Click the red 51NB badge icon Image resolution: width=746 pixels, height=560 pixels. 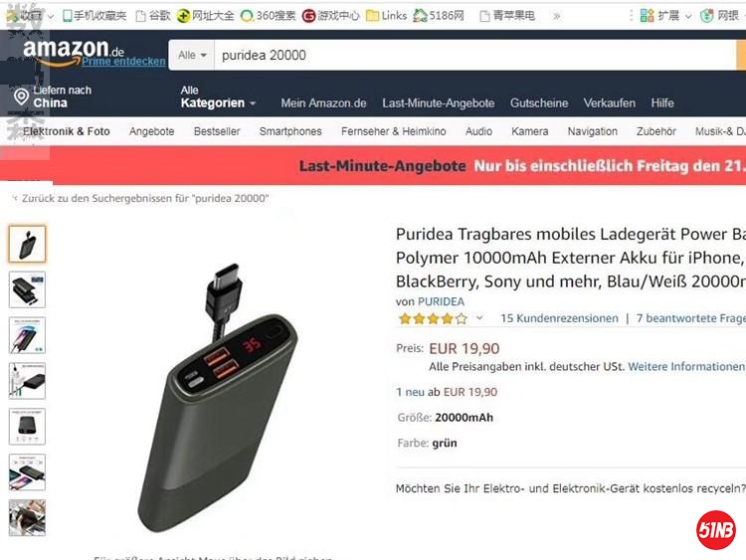(x=715, y=529)
